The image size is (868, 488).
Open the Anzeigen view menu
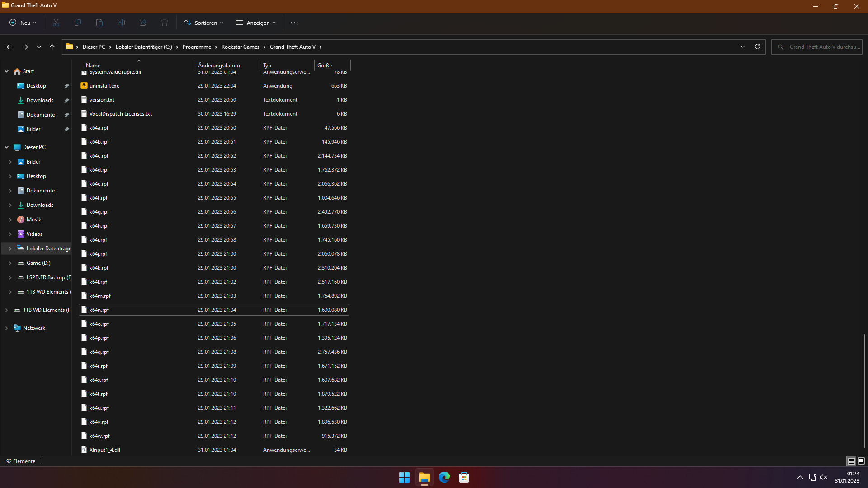click(x=256, y=23)
